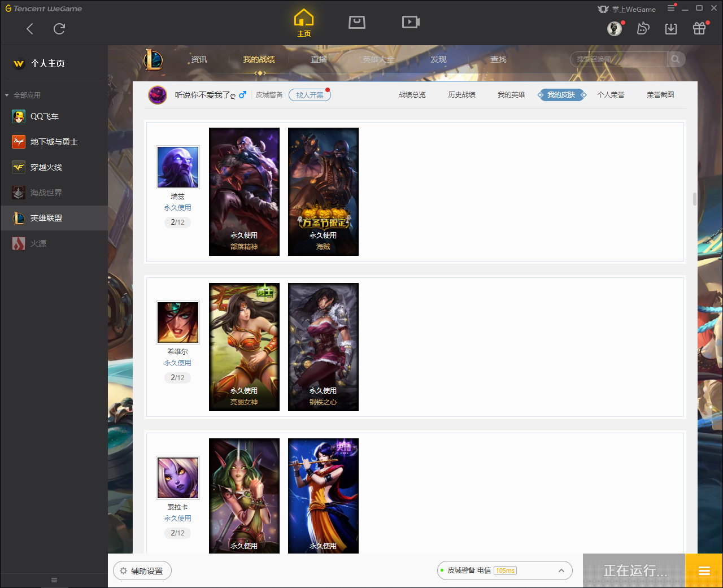Open the video playback icon in top bar
The height and width of the screenshot is (588, 723).
point(411,22)
